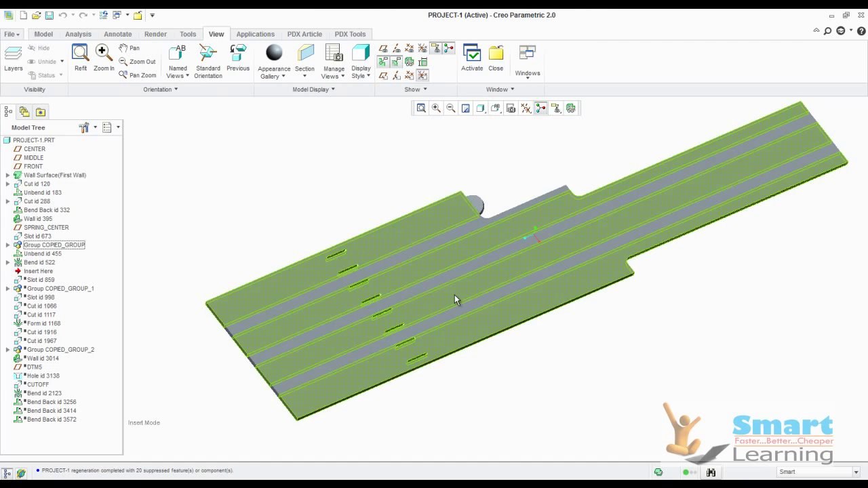Expand Cut id 120 tree node
Viewport: 868px width, 488px height.
[x=7, y=184]
